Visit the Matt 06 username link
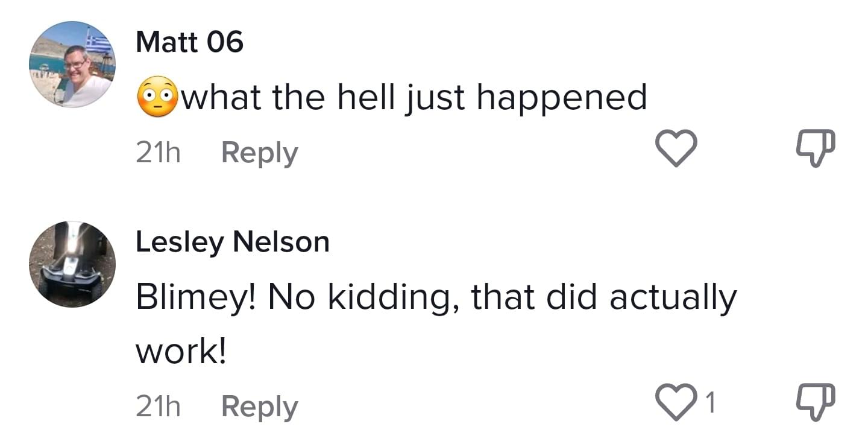This screenshot has height=447, width=868. tap(189, 42)
